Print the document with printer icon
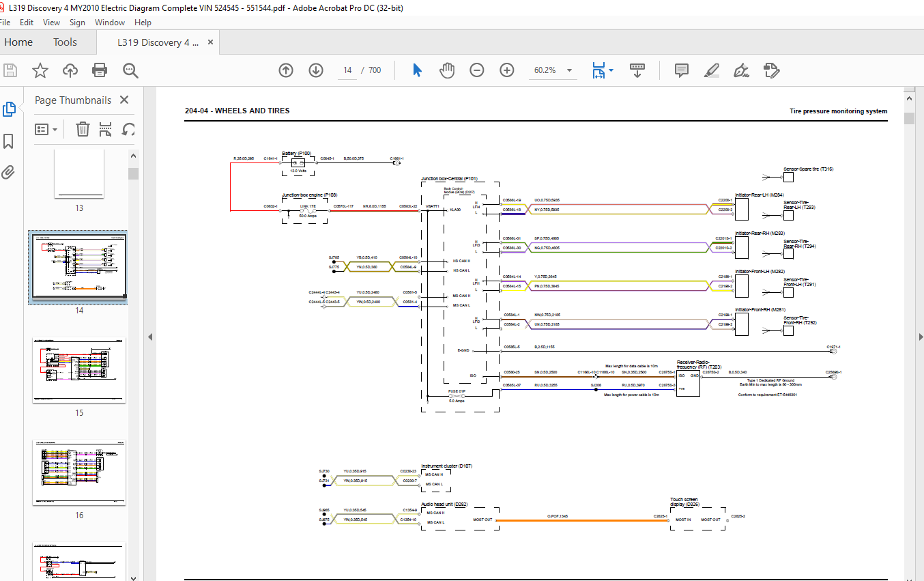The image size is (924, 581). [100, 70]
